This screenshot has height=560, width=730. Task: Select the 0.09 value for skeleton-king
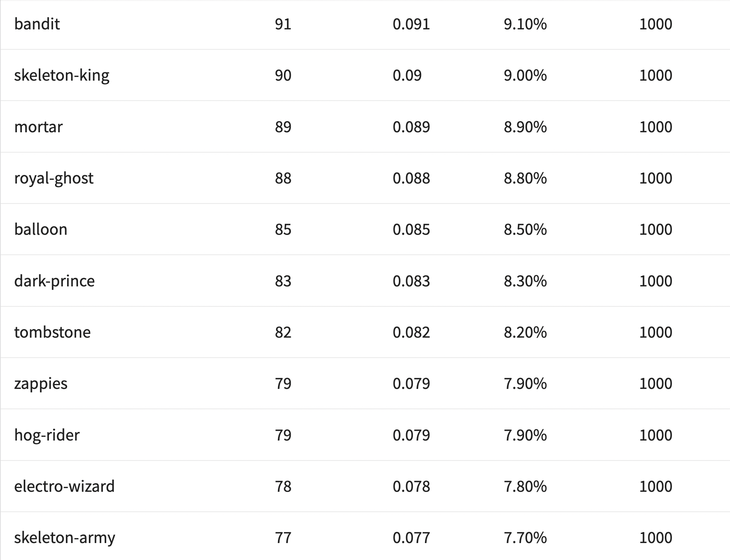[407, 75]
